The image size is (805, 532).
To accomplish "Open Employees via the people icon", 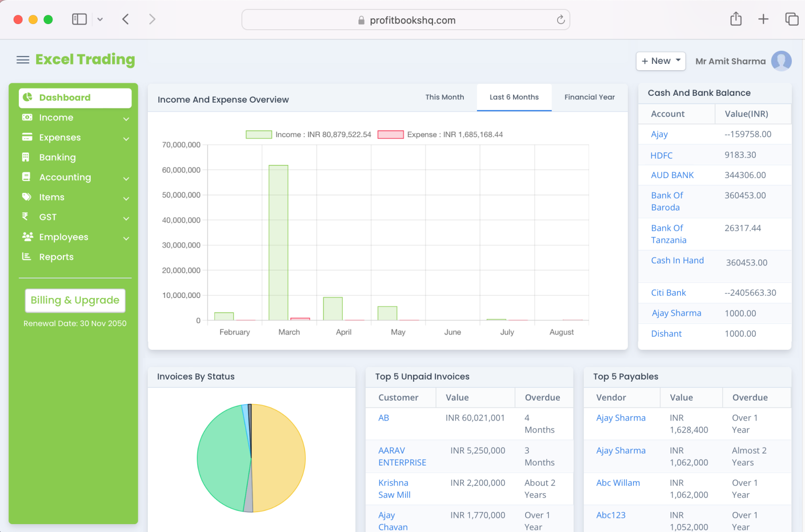I will pyautogui.click(x=27, y=237).
